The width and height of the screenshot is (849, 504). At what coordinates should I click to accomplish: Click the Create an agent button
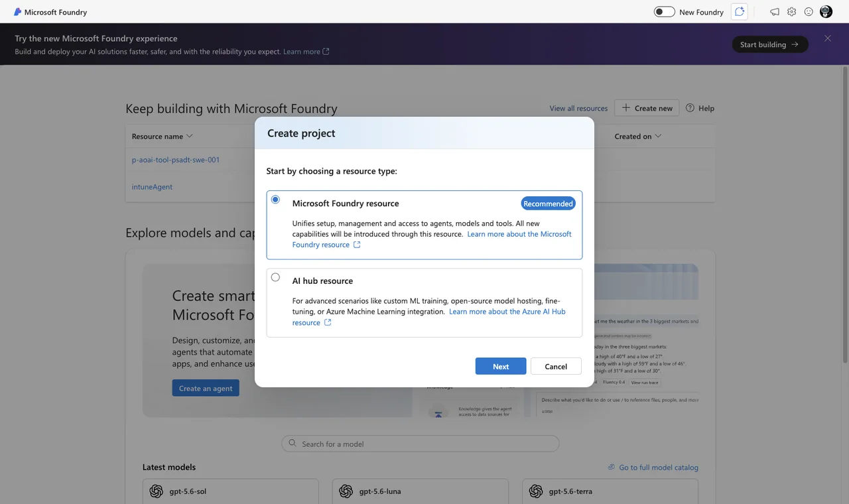pyautogui.click(x=206, y=388)
